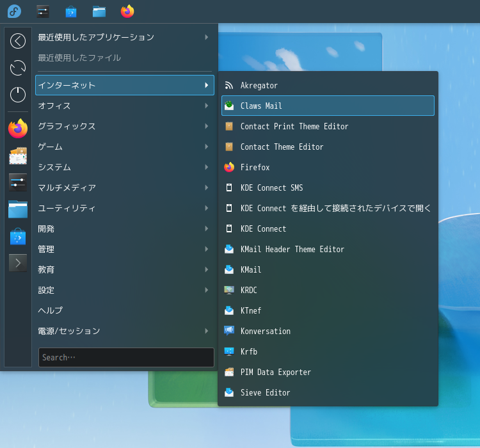This screenshot has width=480, height=448.
Task: Select the インターネット category
Action: click(x=125, y=85)
